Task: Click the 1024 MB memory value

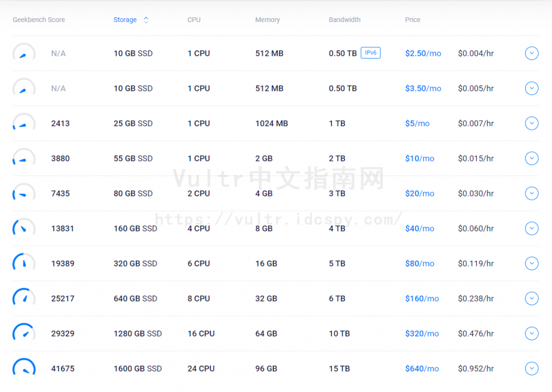Action: pyautogui.click(x=272, y=123)
